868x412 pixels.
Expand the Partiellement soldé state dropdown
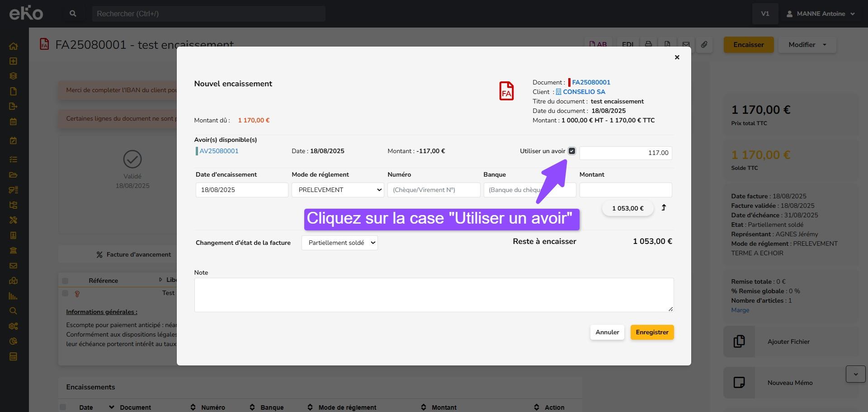(340, 243)
